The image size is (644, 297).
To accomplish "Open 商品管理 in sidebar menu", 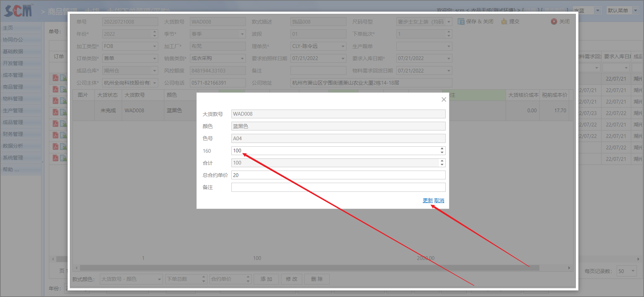I will click(x=13, y=87).
